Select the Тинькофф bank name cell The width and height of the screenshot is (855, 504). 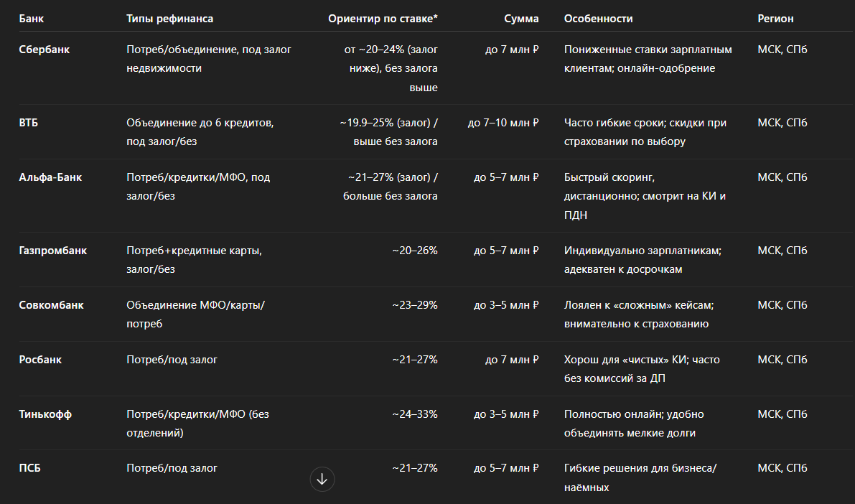[x=45, y=414]
